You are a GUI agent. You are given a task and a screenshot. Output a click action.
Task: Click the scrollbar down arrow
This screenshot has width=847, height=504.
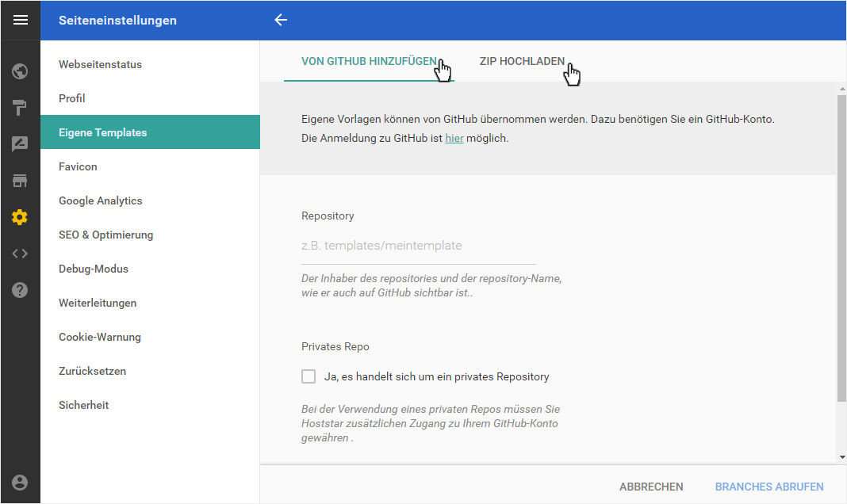point(842,457)
